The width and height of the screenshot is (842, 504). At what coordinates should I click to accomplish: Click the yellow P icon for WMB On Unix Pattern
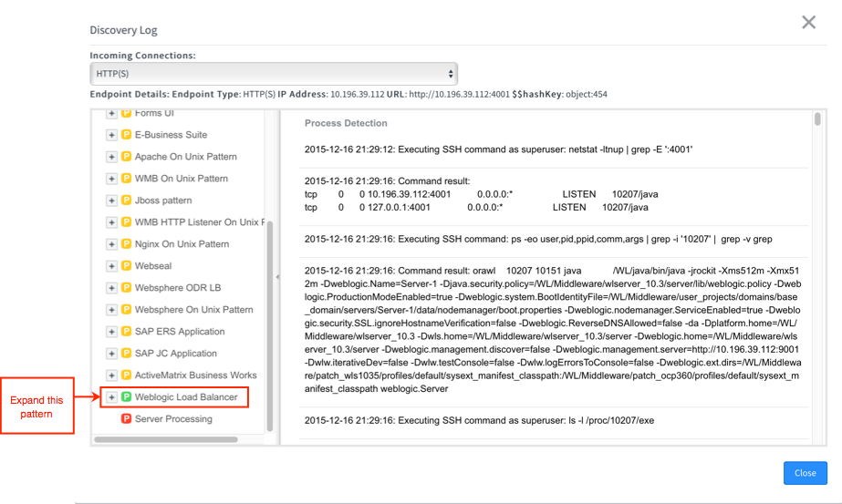coord(126,179)
